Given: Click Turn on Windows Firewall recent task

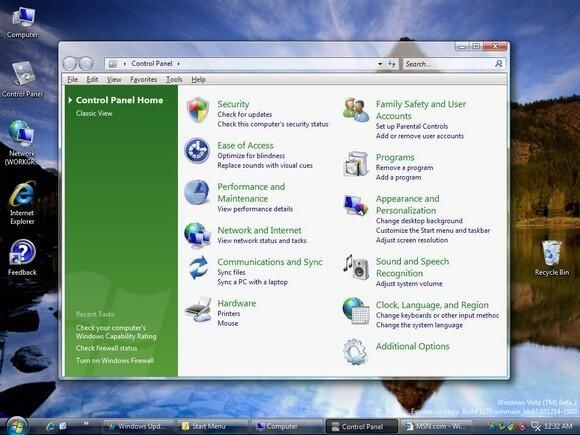Looking at the screenshot, I should [x=115, y=361].
